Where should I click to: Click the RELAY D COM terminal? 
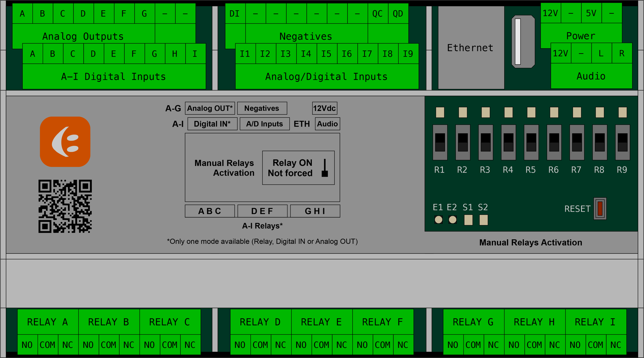pos(260,345)
